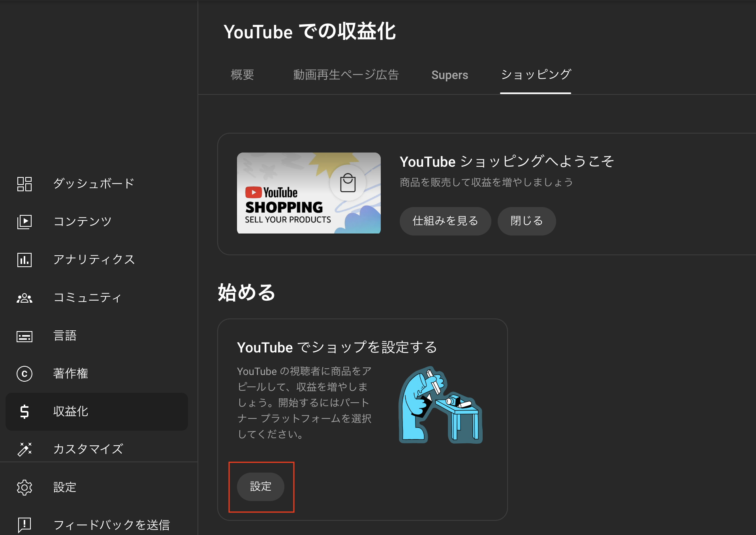The image size is (756, 535).
Task: Click the Copyright circle-C icon
Action: pos(24,373)
